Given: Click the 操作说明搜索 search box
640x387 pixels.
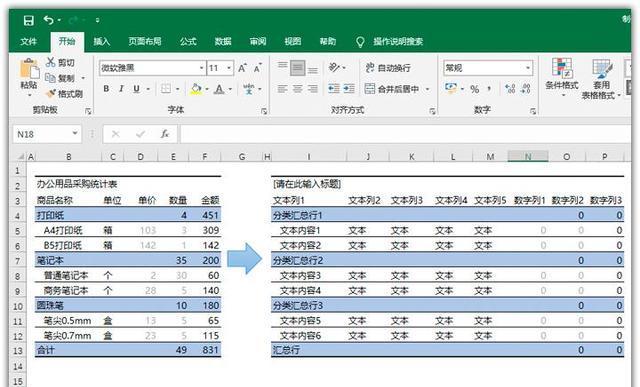Looking at the screenshot, I should (398, 41).
